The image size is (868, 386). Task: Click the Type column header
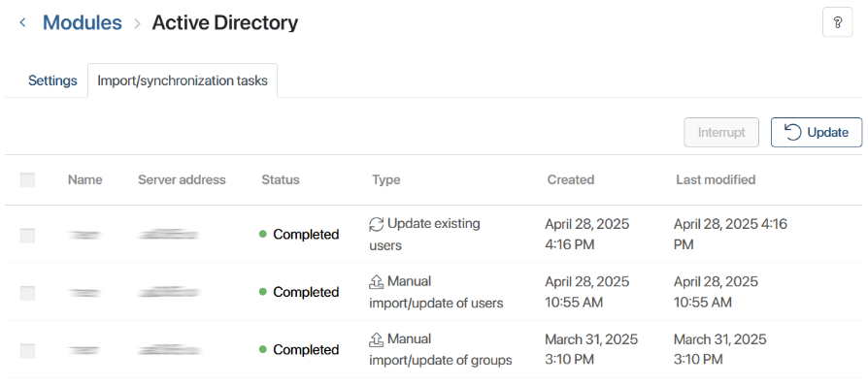[386, 179]
